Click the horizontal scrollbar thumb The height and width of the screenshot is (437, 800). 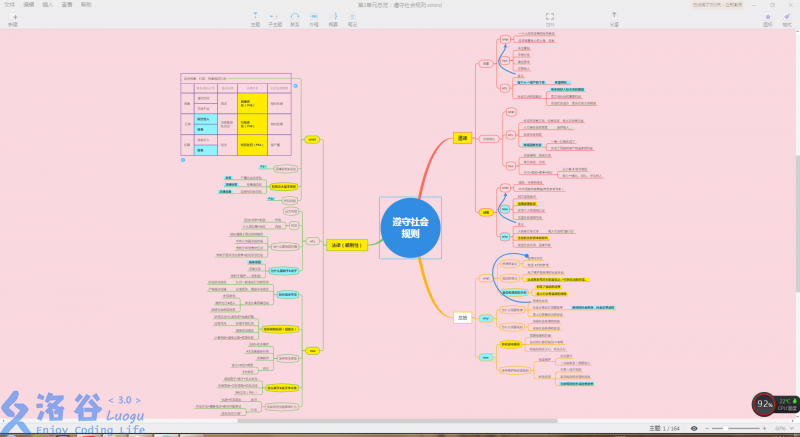click(x=397, y=421)
